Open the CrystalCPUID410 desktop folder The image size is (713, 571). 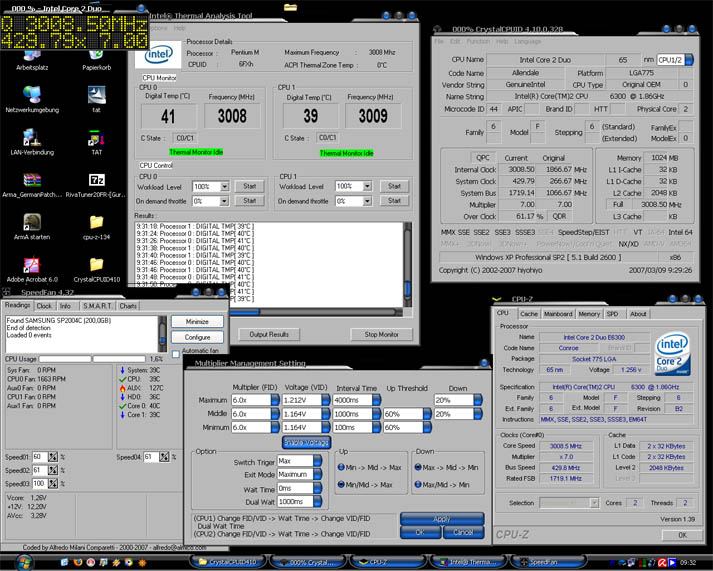coord(96,269)
